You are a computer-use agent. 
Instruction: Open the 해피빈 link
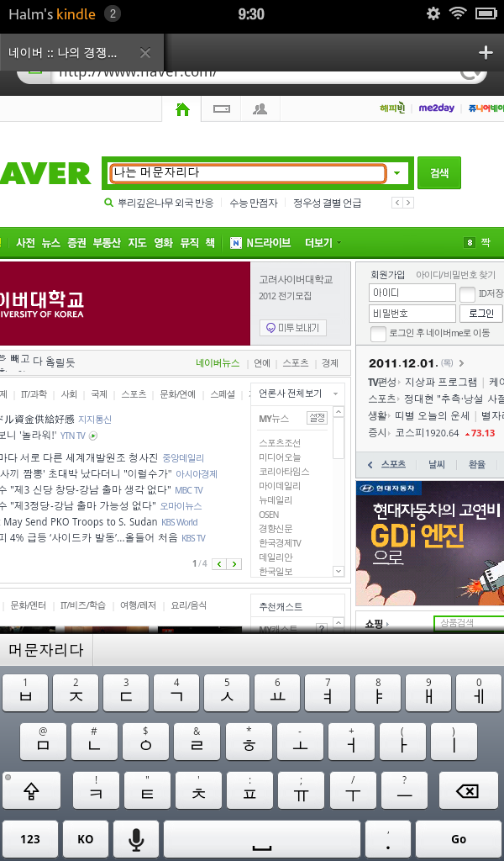pyautogui.click(x=392, y=108)
